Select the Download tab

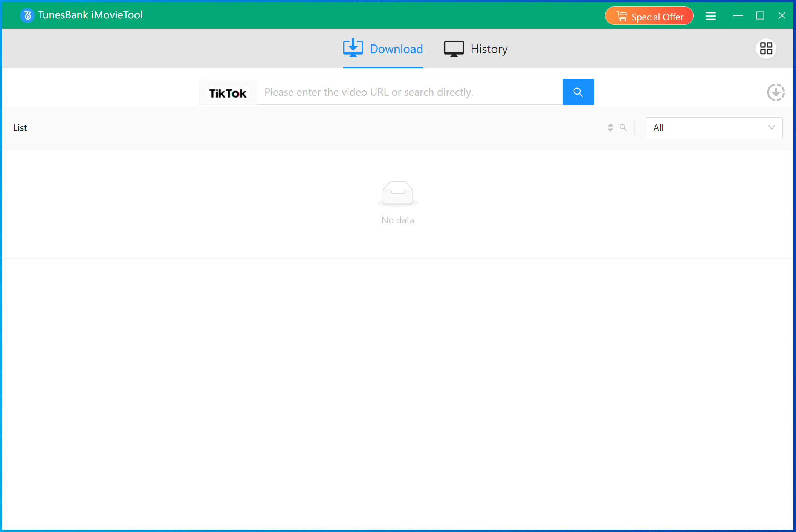(396, 49)
